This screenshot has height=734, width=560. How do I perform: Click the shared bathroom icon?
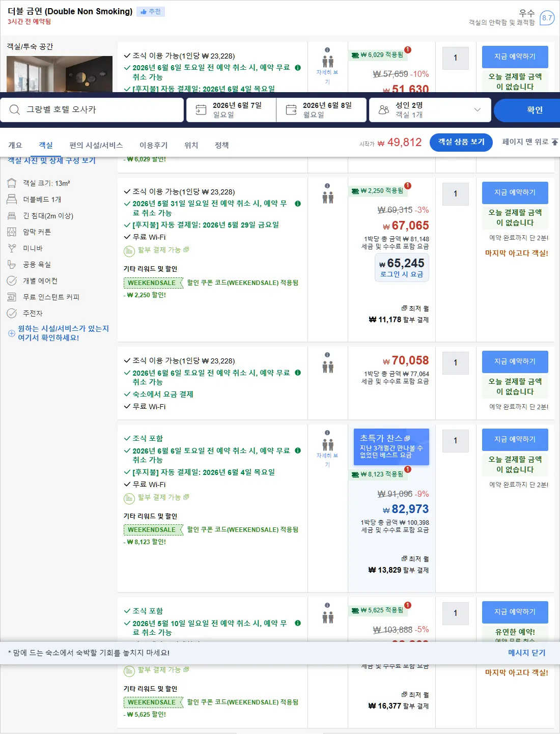pyautogui.click(x=12, y=265)
